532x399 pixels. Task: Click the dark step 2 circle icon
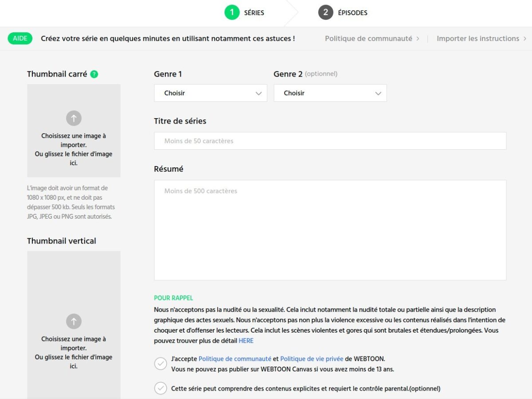point(325,12)
